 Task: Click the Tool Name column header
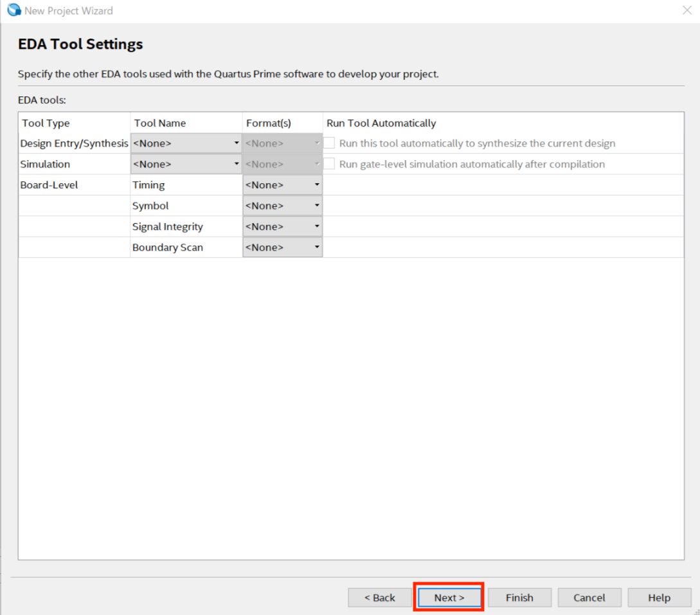(x=160, y=123)
